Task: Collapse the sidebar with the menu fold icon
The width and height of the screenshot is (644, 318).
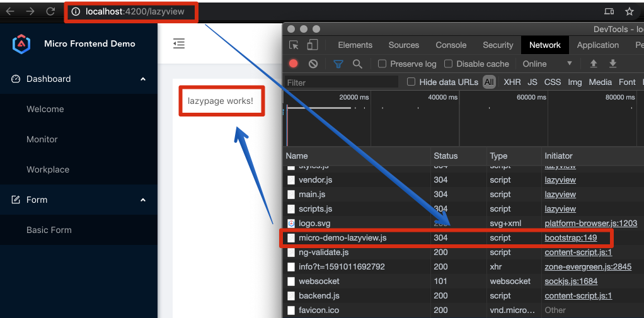Action: [x=179, y=43]
